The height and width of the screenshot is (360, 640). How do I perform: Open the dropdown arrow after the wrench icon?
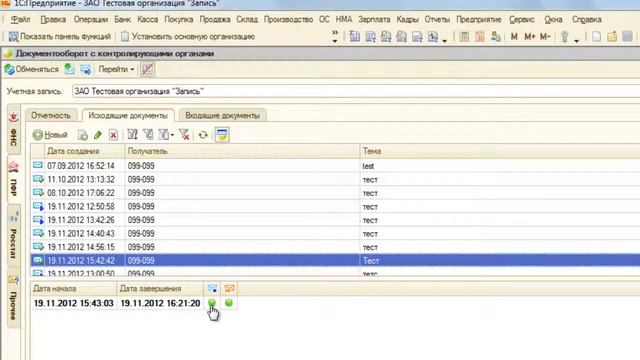576,40
